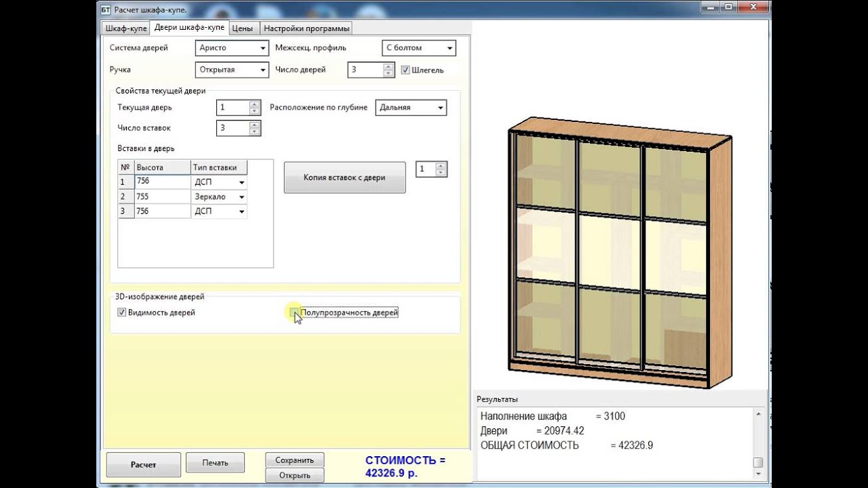Image resolution: width=868 pixels, height=488 pixels.
Task: Open the Расположение по глубине dropdown
Action: (x=410, y=108)
